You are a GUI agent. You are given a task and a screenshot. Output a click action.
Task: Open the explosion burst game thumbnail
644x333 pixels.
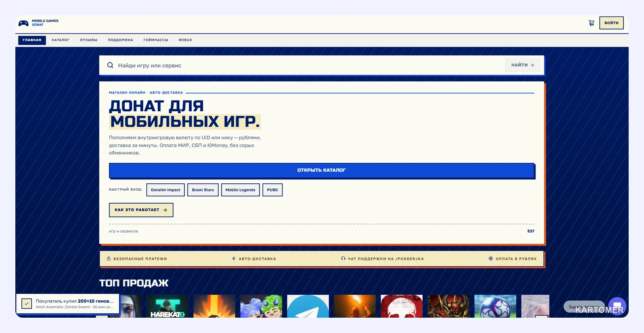tap(214, 306)
